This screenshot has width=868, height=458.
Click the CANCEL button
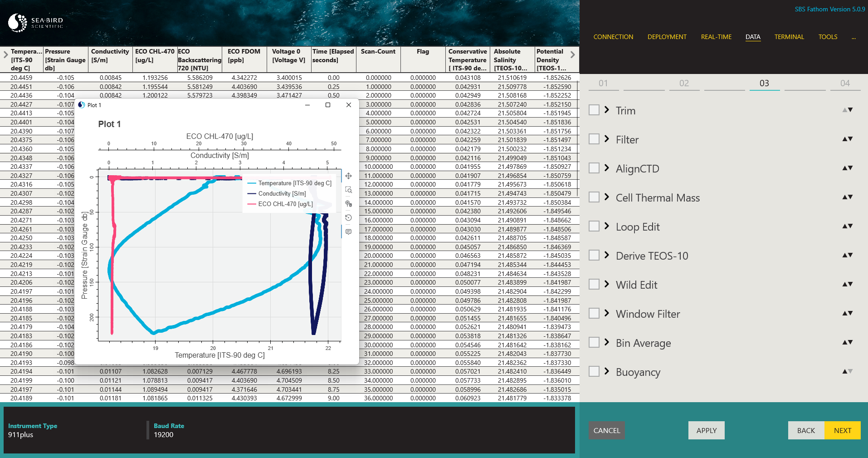click(607, 430)
